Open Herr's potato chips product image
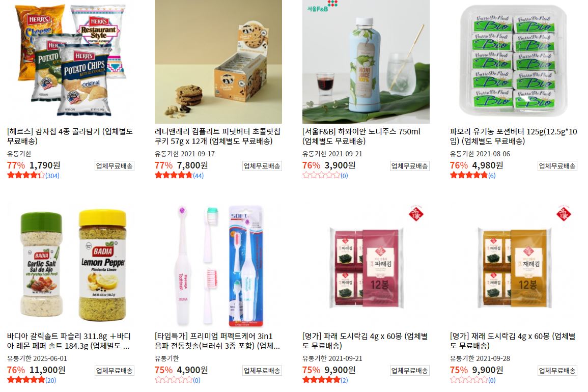588x392 pixels. point(70,62)
